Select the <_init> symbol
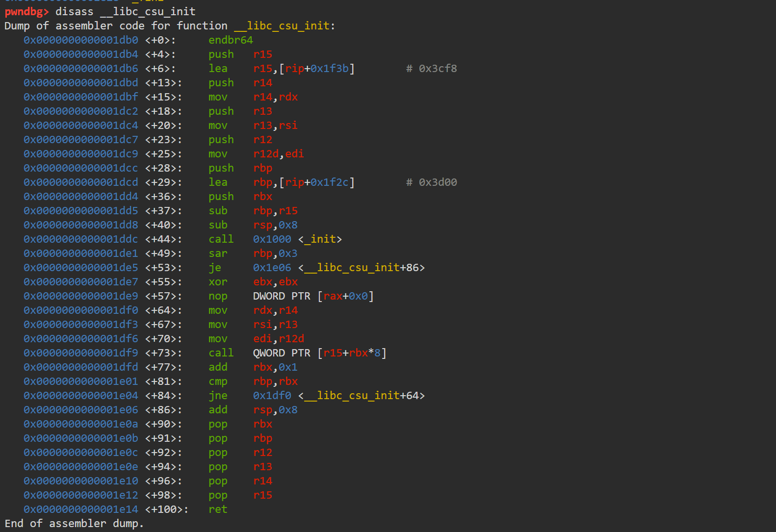The height and width of the screenshot is (532, 776). (x=320, y=239)
